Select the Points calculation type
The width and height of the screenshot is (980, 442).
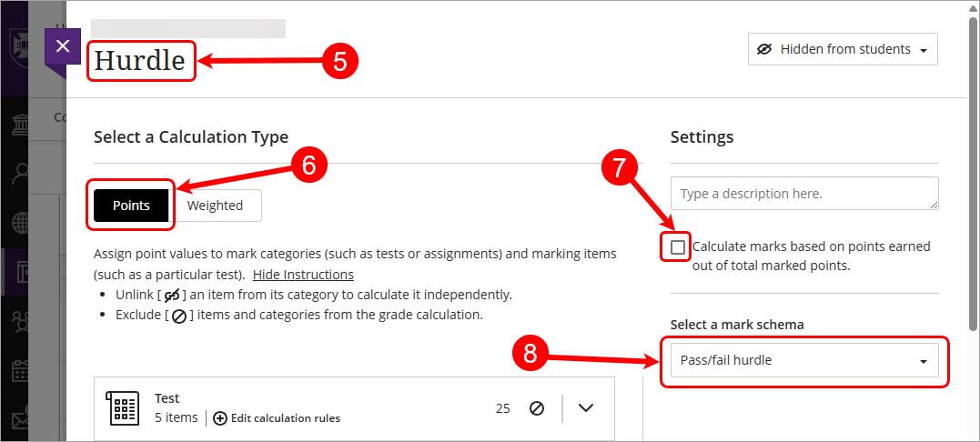[131, 206]
